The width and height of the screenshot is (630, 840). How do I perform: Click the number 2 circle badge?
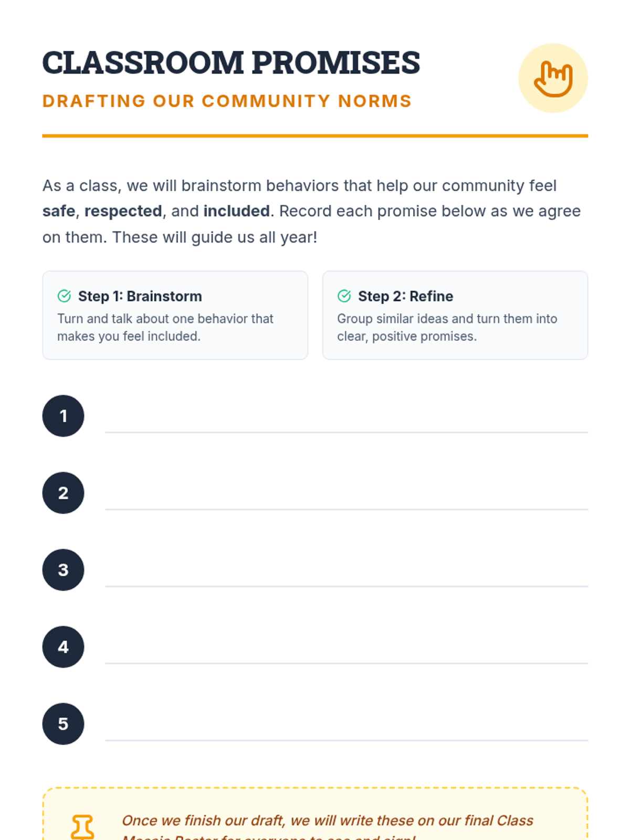[63, 493]
